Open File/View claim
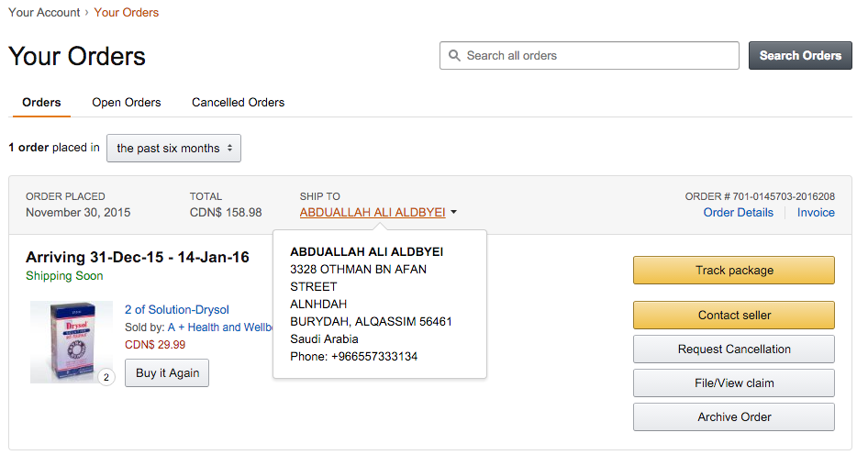 coord(733,383)
